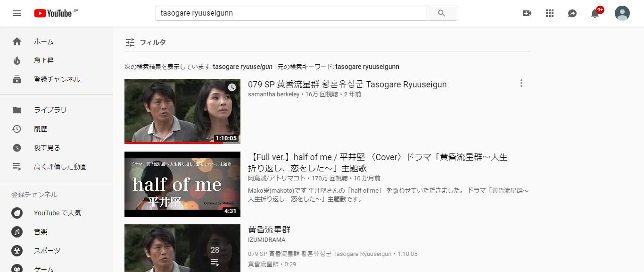Click the ゲーム channel icon
The height and width of the screenshot is (272, 644).
pyautogui.click(x=17, y=268)
